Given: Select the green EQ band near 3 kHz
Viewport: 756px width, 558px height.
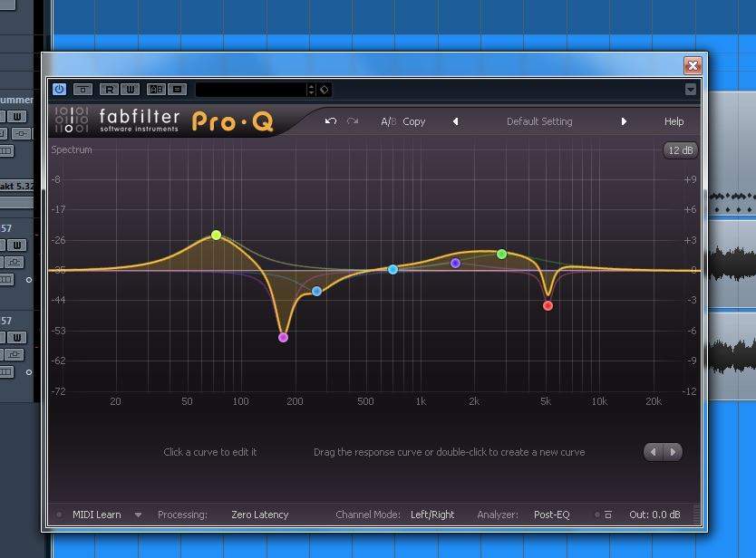Looking at the screenshot, I should tap(501, 254).
